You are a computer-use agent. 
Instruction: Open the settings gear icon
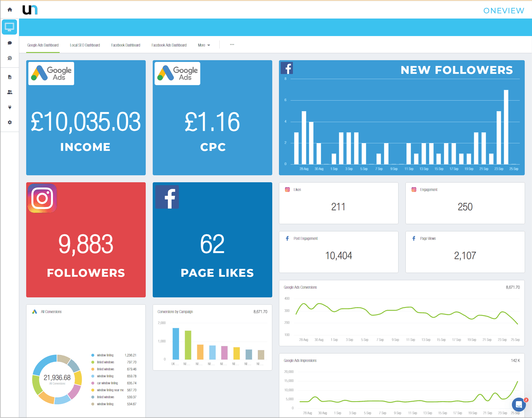(10, 122)
